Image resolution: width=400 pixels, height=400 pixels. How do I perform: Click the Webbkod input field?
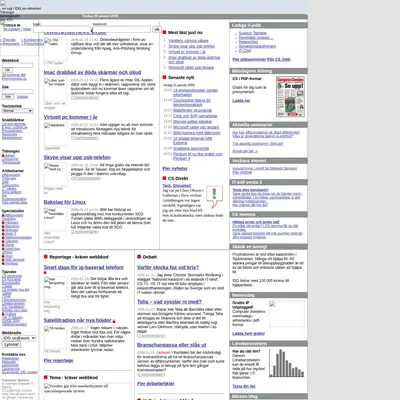pos(18,65)
